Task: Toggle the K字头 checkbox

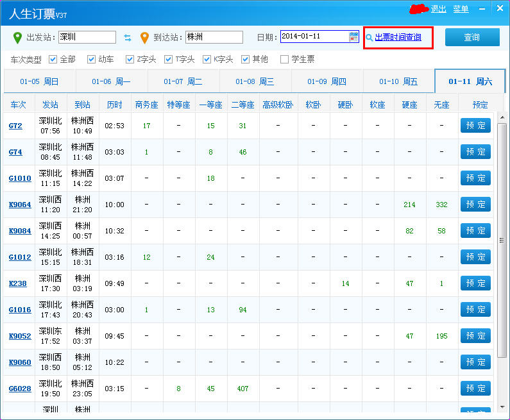Action: (207, 60)
